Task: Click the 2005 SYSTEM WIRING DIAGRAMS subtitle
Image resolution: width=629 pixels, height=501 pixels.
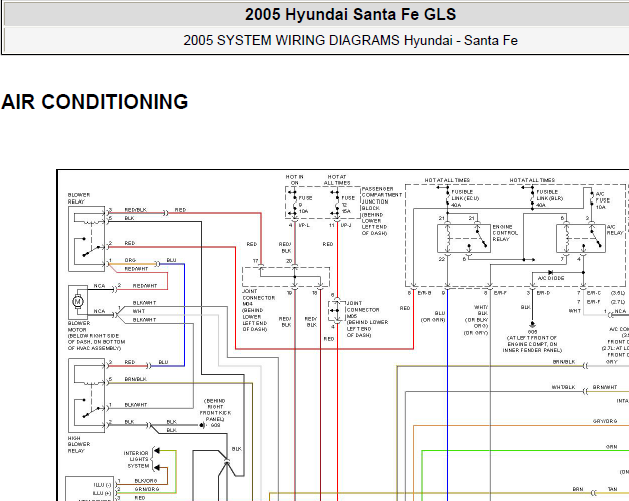Action: point(350,41)
